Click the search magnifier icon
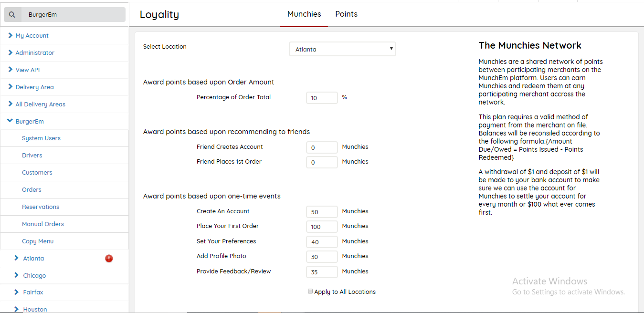This screenshot has width=644, height=313. (x=12, y=15)
